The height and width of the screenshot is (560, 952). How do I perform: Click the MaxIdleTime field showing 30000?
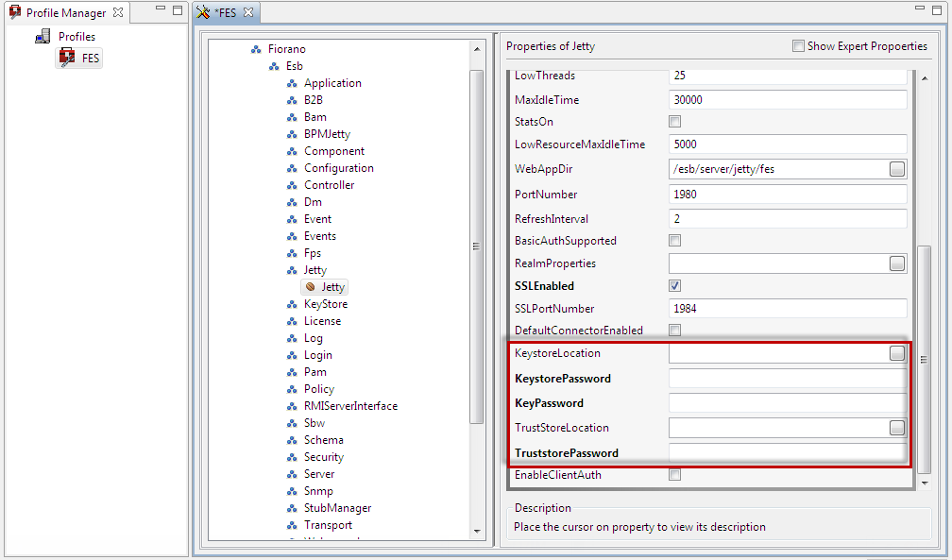tap(788, 99)
